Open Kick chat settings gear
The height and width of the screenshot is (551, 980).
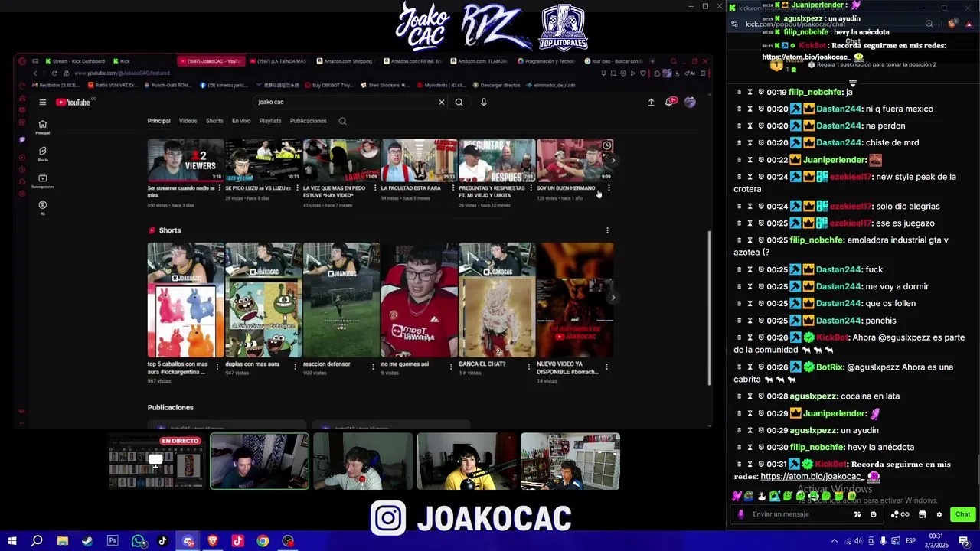pyautogui.click(x=939, y=514)
